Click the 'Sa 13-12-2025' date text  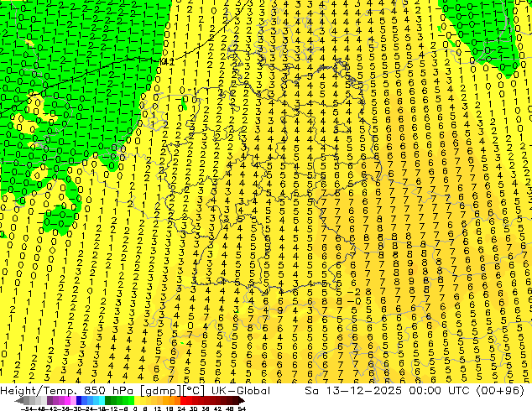353,391
